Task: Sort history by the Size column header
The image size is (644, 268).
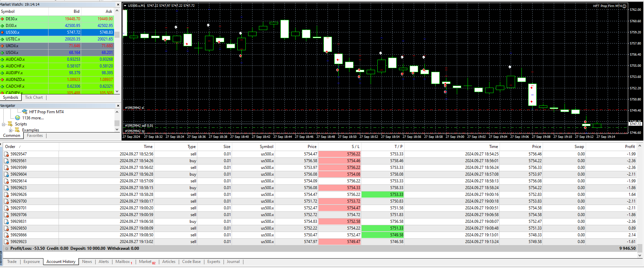Action: coord(215,147)
